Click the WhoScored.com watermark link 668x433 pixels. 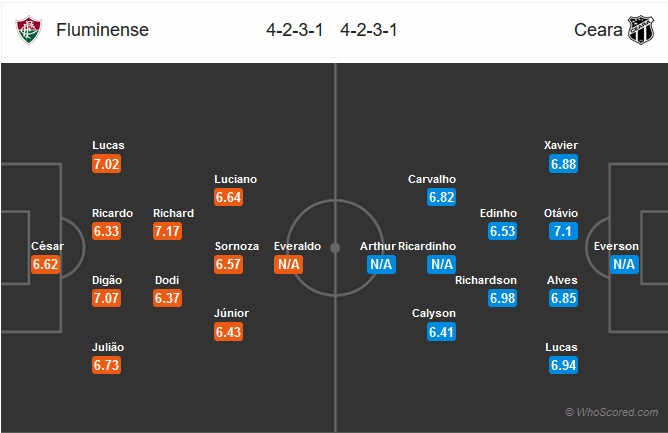pyautogui.click(x=612, y=412)
